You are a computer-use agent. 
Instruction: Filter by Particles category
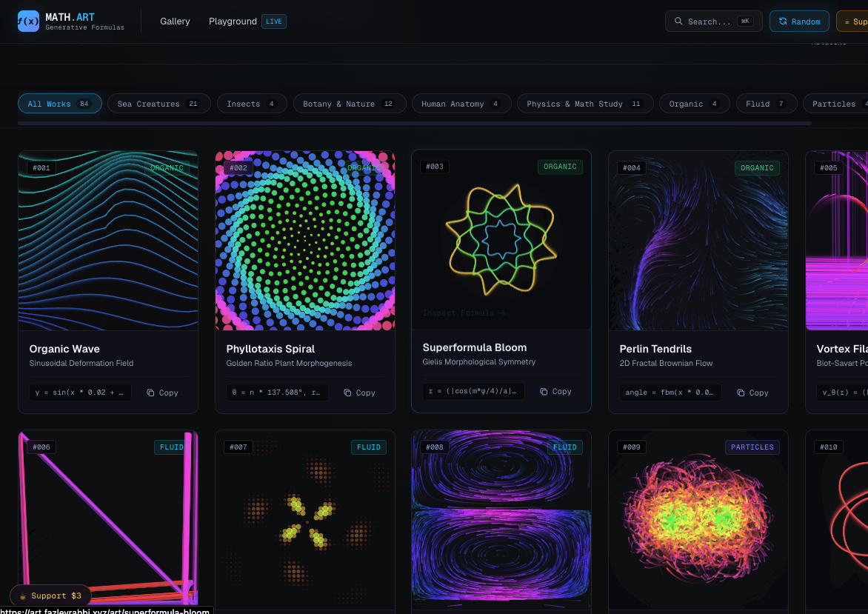tap(835, 104)
